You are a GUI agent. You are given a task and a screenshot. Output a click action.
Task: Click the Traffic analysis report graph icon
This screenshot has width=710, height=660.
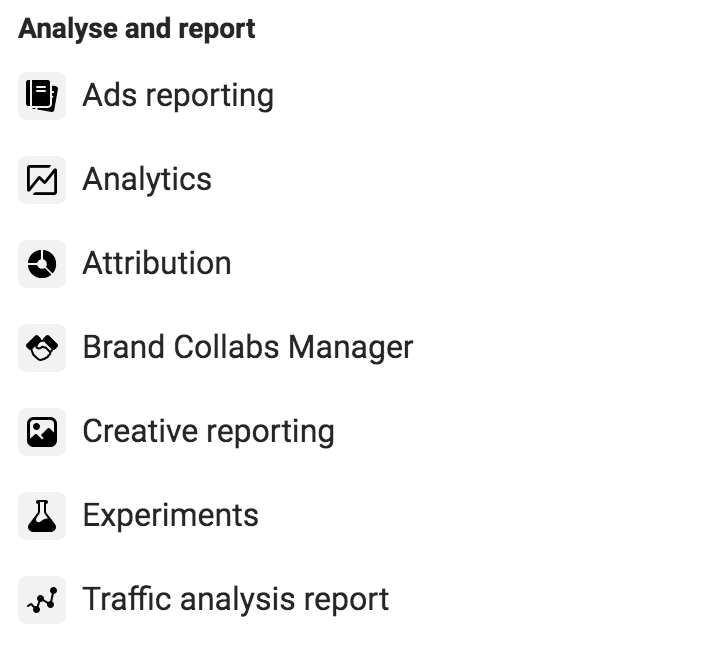pyautogui.click(x=42, y=600)
